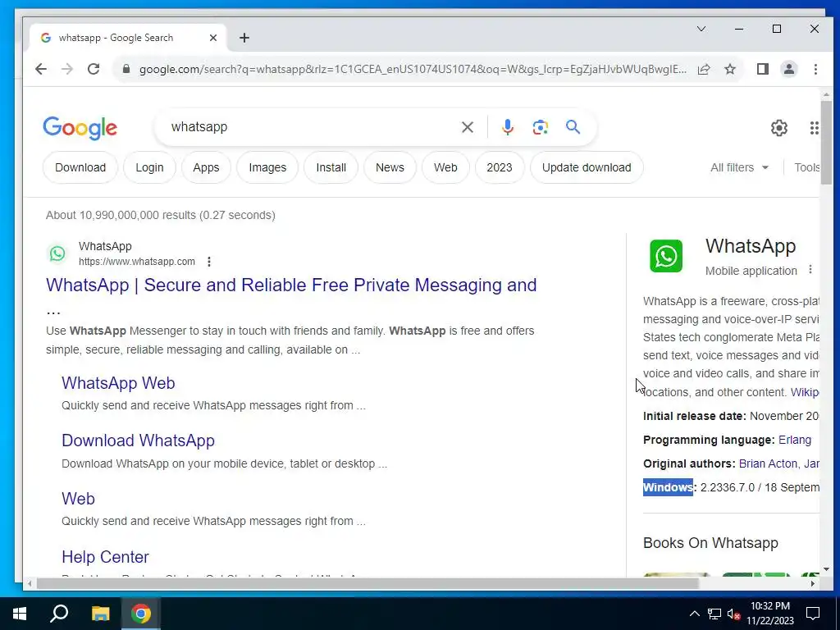The height and width of the screenshot is (630, 840).
Task: Clear the search box text
Action: 467,127
